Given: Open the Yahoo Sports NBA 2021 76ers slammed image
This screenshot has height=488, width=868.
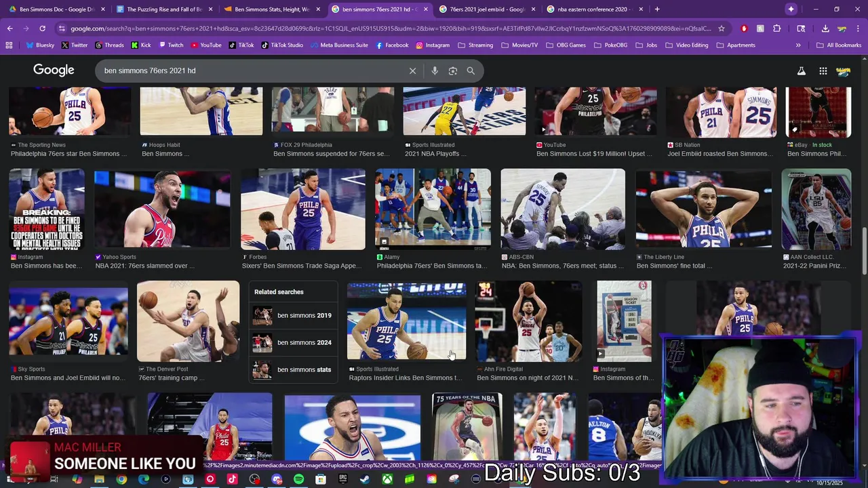Looking at the screenshot, I should 162,209.
